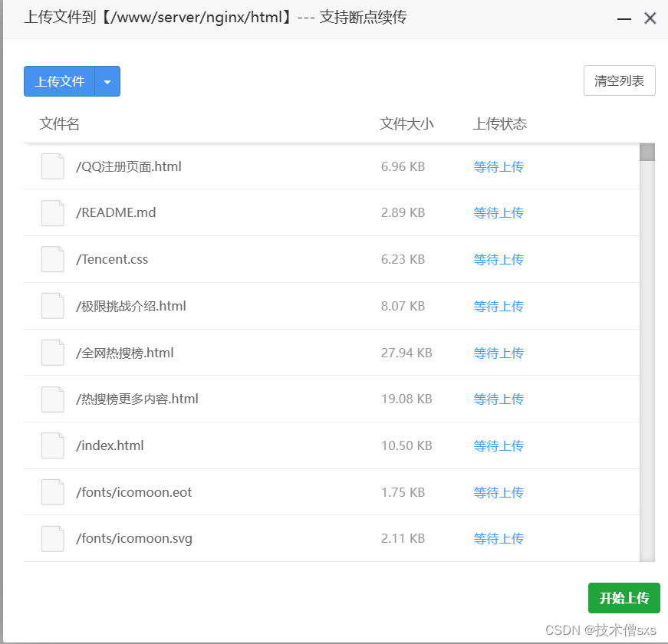
Task: Click file icon for /index.html
Action: pyautogui.click(x=53, y=445)
